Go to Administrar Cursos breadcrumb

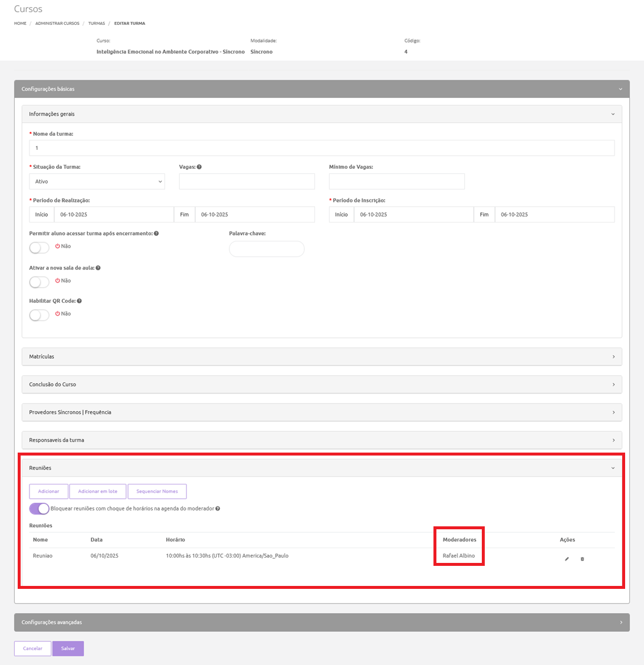[57, 24]
